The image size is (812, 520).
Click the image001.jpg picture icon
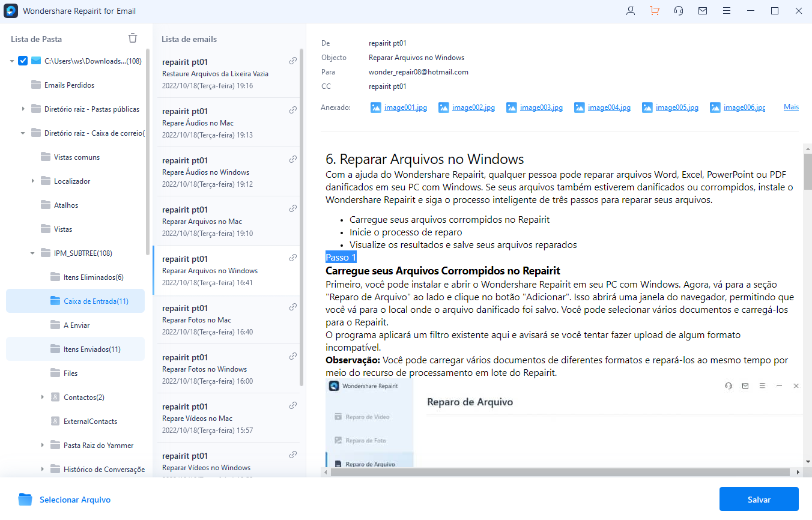coord(376,107)
